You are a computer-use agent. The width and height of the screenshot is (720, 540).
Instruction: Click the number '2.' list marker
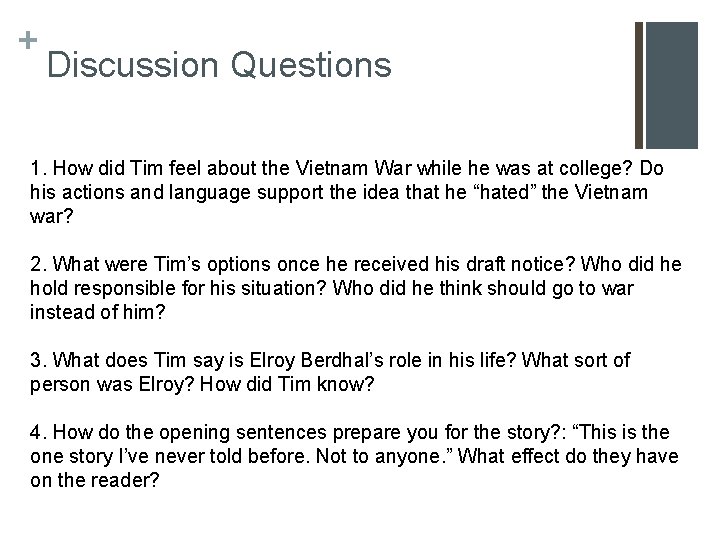click(x=39, y=264)
